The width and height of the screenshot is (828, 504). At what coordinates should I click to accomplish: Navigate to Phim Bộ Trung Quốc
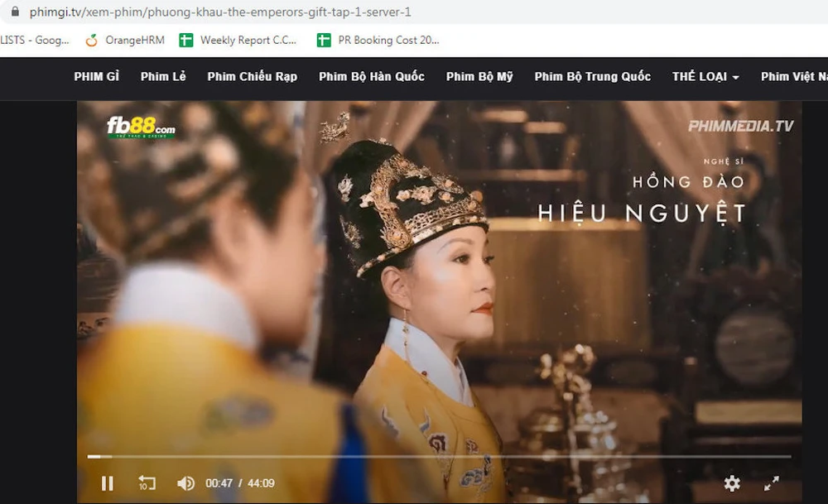tap(592, 76)
